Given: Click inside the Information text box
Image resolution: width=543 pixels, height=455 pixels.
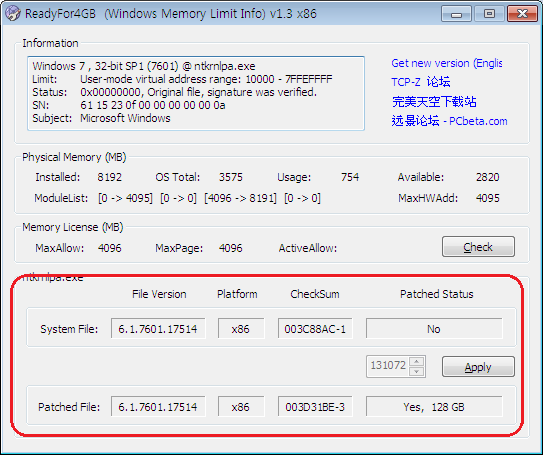Looking at the screenshot, I should (196, 93).
